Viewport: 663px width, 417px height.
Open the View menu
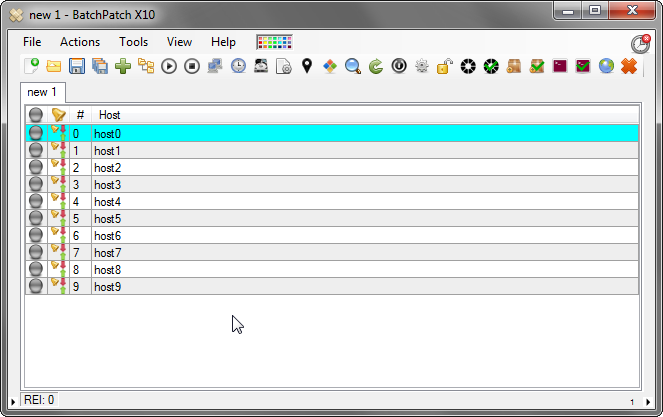pos(179,42)
